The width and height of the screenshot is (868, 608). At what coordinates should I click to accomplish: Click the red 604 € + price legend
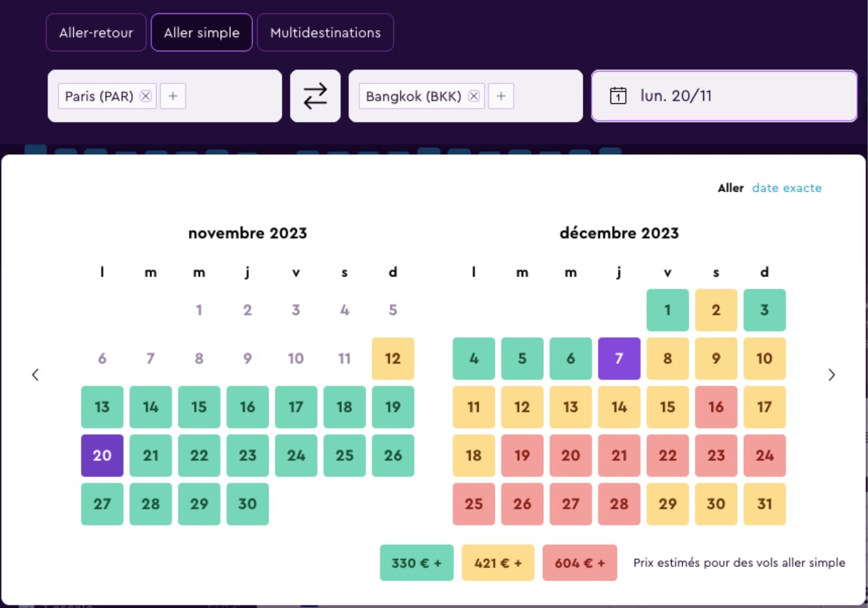click(579, 563)
